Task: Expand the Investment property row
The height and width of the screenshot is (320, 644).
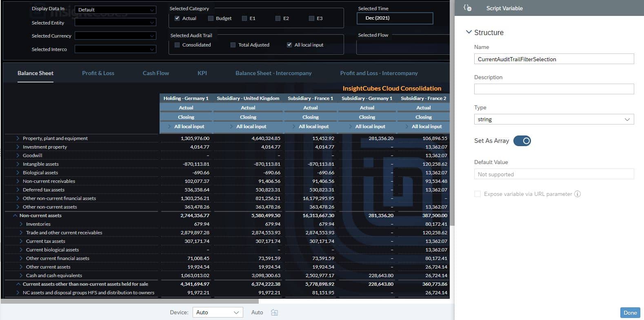Action: click(18, 147)
